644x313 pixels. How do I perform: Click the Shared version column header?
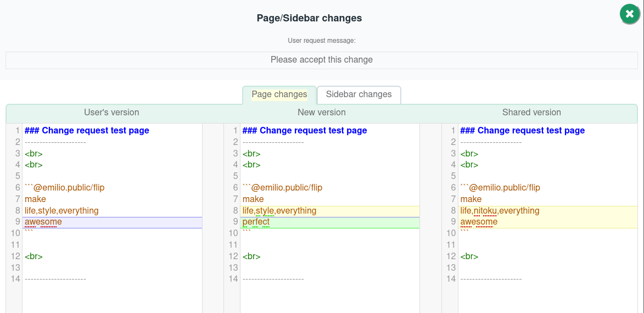point(531,112)
